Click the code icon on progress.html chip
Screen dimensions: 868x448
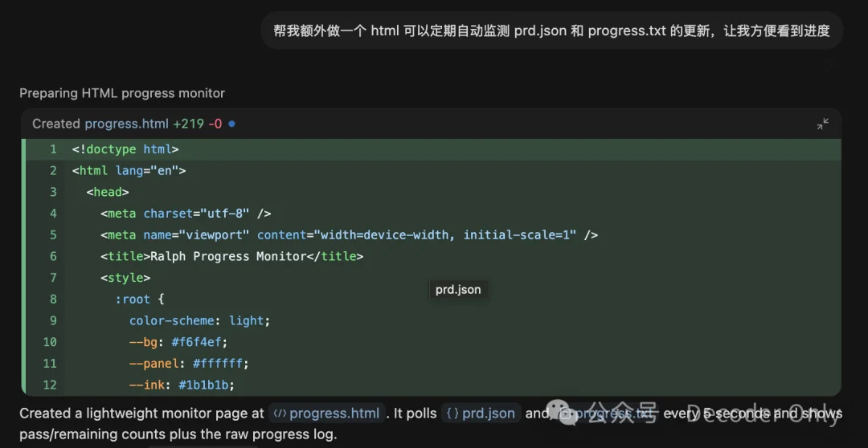tap(280, 413)
